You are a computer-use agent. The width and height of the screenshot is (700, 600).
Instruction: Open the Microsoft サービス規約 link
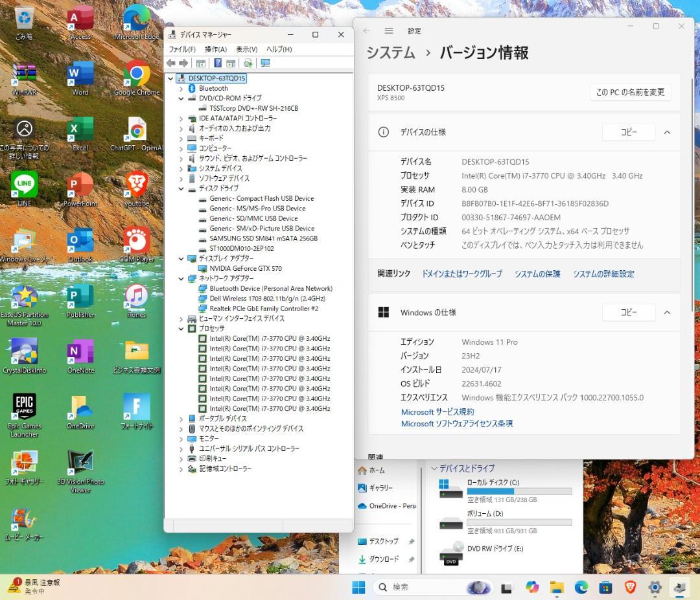click(436, 411)
